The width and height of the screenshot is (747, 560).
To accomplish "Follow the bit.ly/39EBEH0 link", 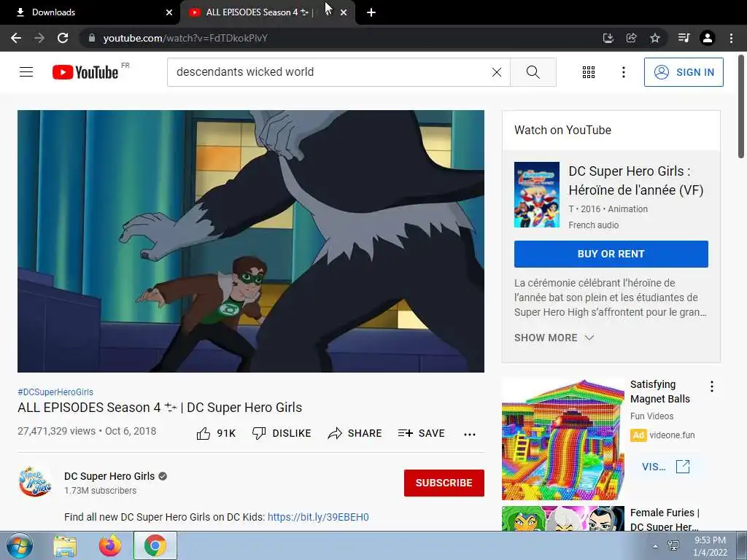I will tap(318, 517).
